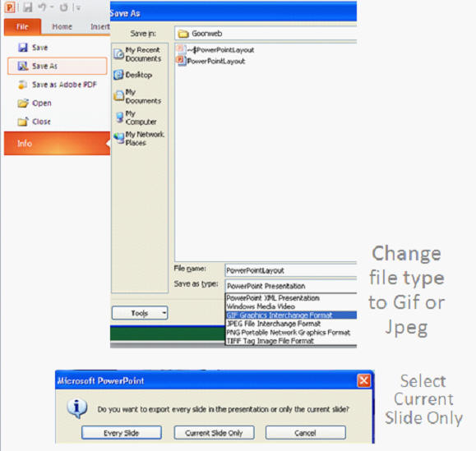Switch to the Home ribbon tab
476x451 pixels.
click(62, 26)
